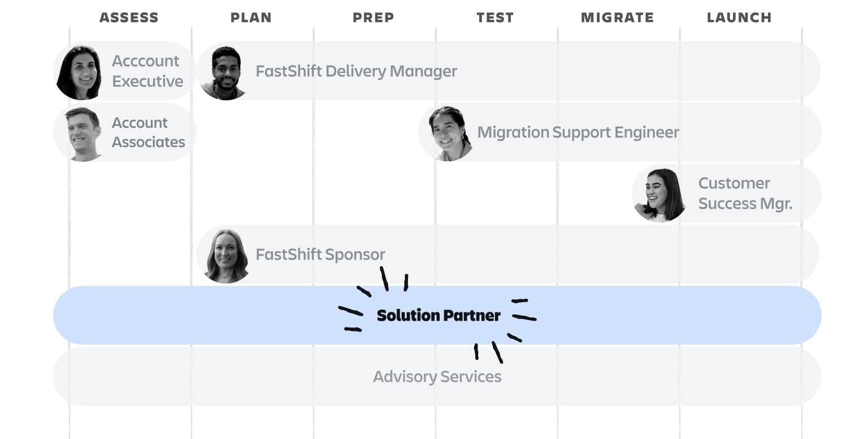Select the TEST phase header
868x439 pixels.
495,18
